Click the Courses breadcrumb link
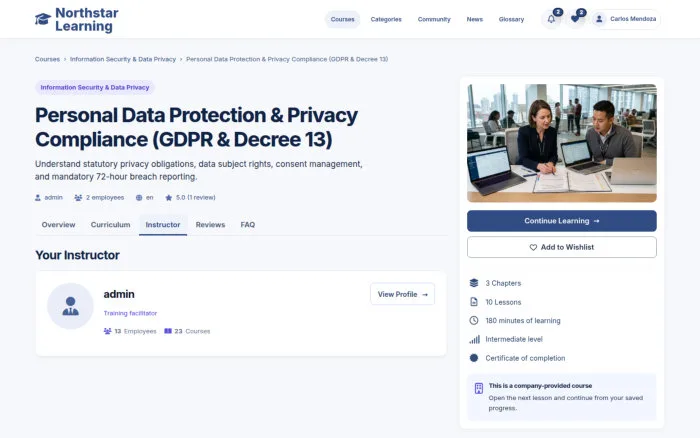This screenshot has width=700, height=438. [x=47, y=59]
